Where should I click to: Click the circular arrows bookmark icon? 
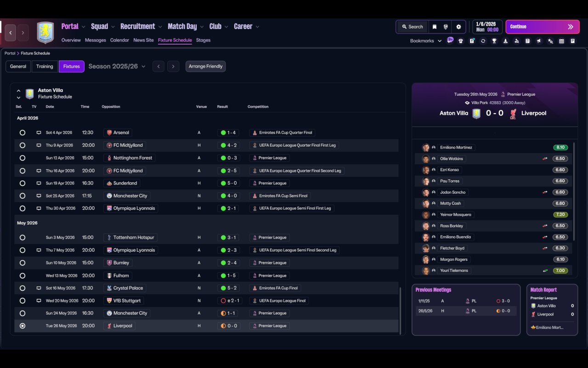coord(483,41)
